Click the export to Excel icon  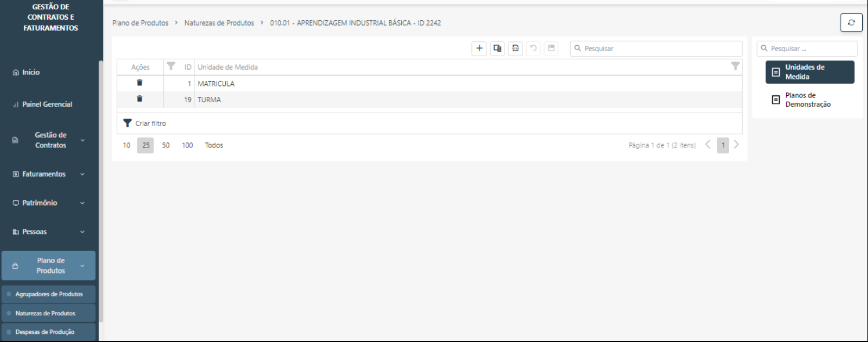tap(515, 49)
